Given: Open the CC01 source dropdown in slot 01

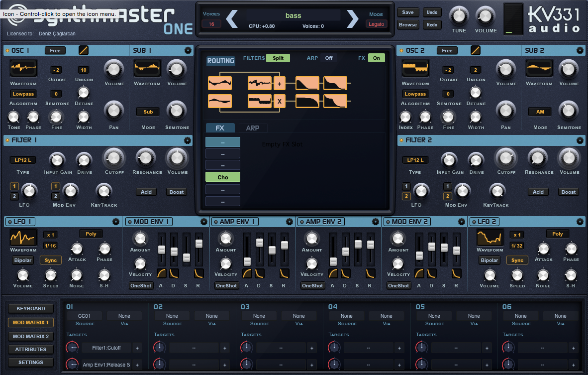Looking at the screenshot, I should tap(84, 316).
